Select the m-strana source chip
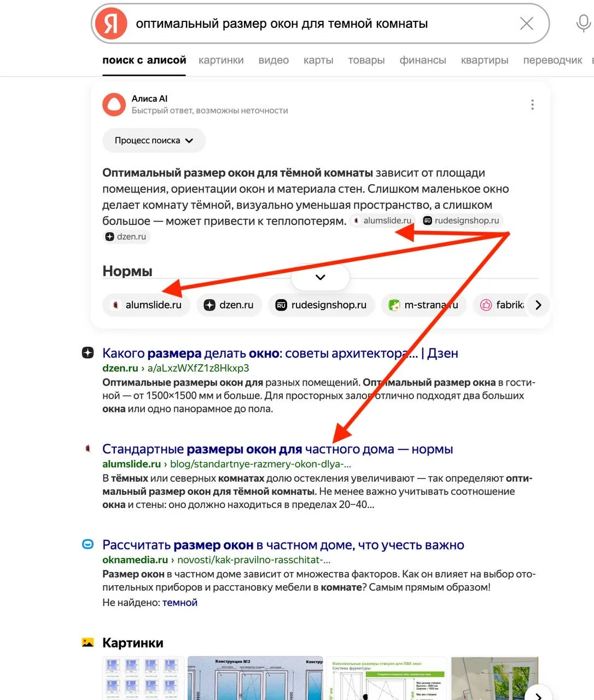 coord(423,305)
